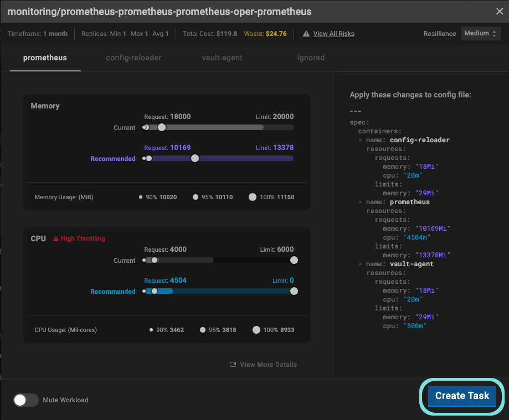Screen dimensions: 509x420
Task: Click the memory usage 90% 10020 value
Action: tap(161, 197)
